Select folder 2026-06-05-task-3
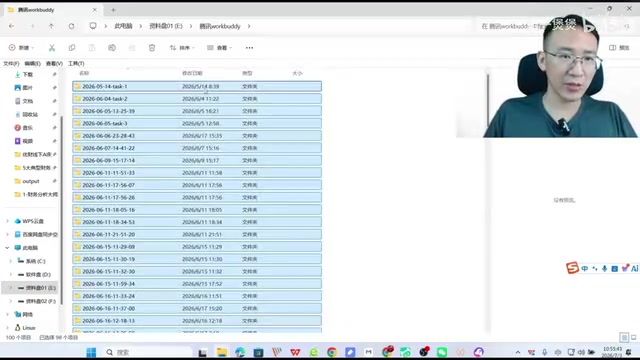Image resolution: width=640 pixels, height=360 pixels. coord(197,123)
